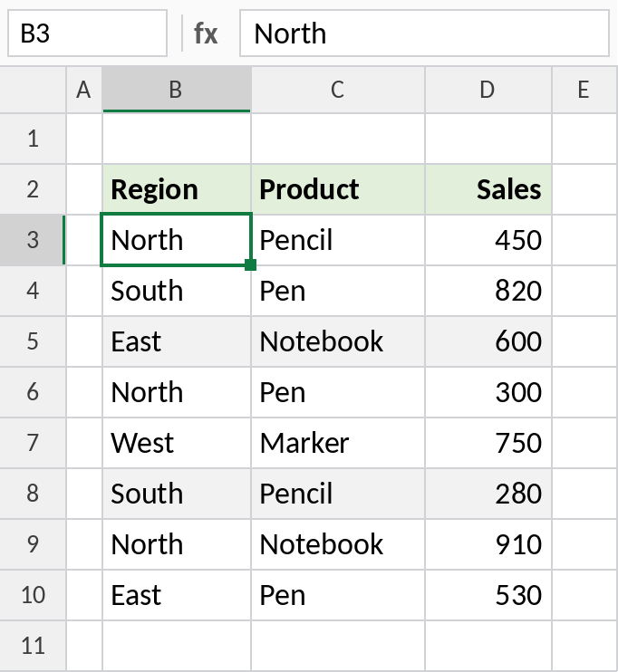This screenshot has height=672, width=618.
Task: Select Pen cell in row 6
Action: [338, 392]
